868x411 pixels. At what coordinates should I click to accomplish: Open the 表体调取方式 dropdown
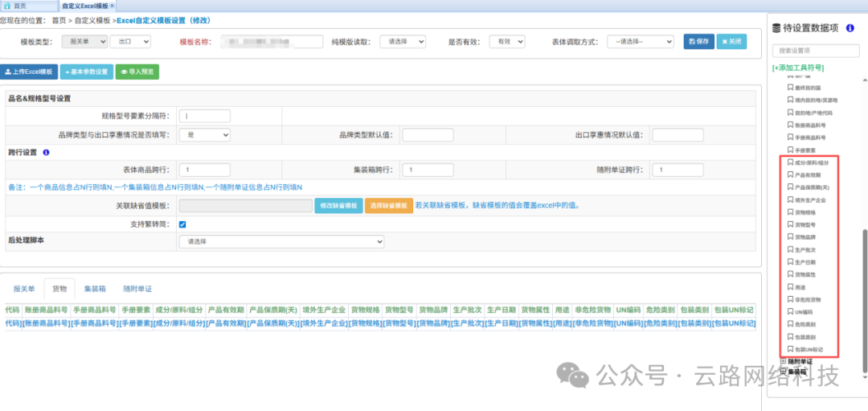tap(641, 42)
